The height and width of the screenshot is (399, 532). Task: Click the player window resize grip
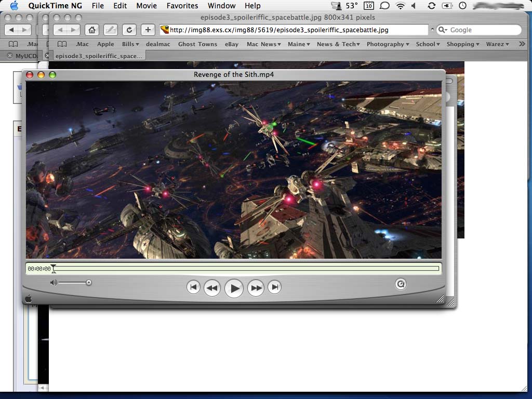tap(440, 299)
